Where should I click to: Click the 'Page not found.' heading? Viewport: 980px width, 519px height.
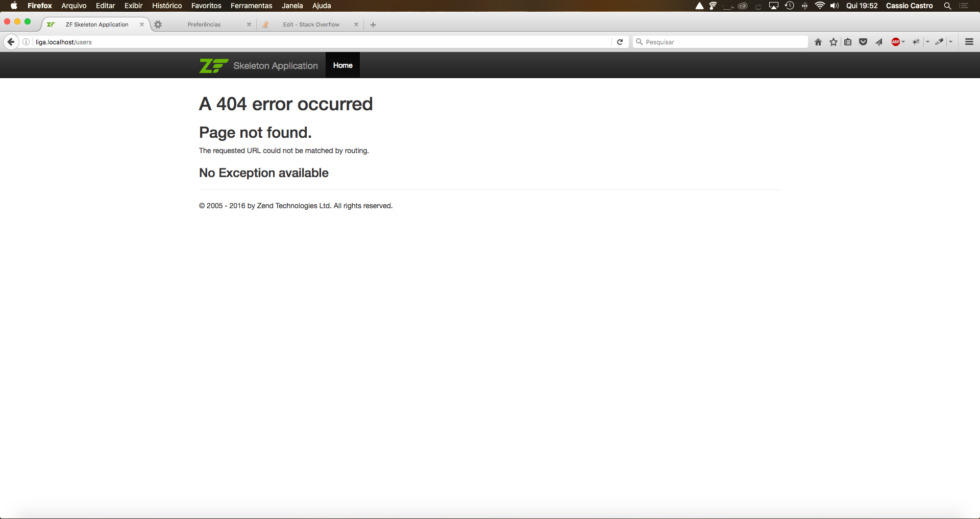[255, 133]
